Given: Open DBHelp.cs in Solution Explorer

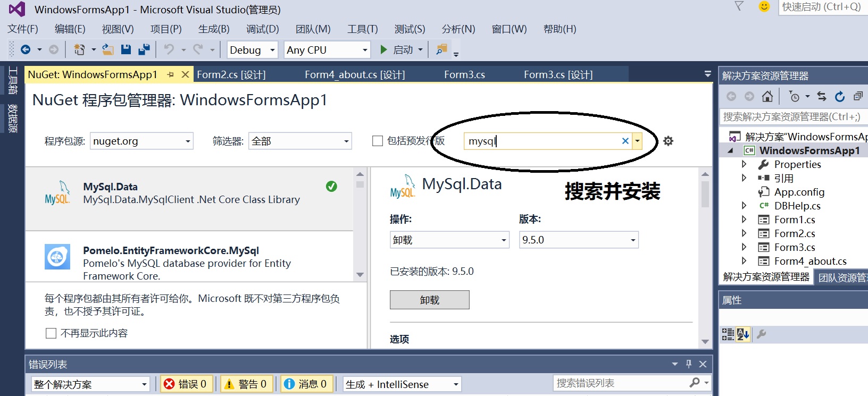Looking at the screenshot, I should click(x=797, y=206).
